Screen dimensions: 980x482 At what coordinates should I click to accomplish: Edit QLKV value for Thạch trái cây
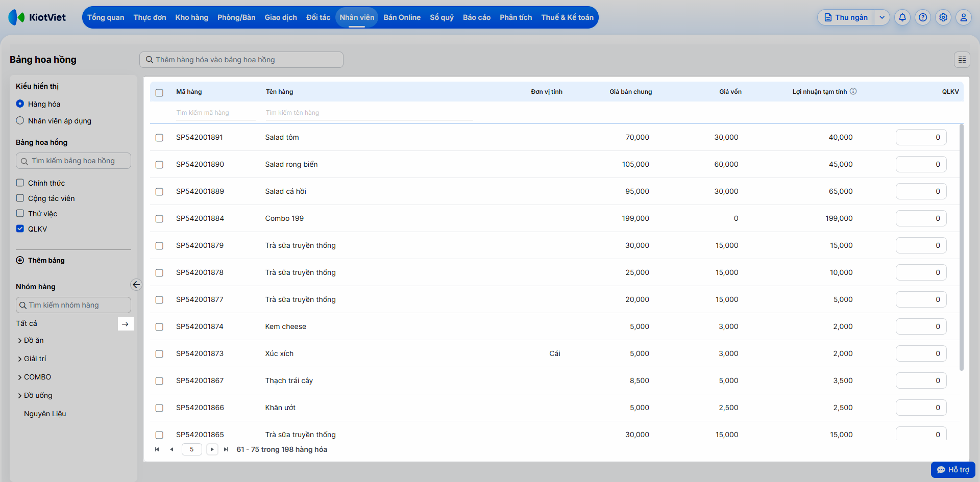[x=921, y=380]
